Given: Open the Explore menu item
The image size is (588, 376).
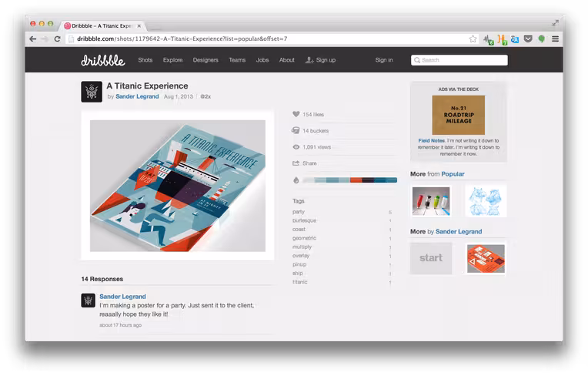Looking at the screenshot, I should point(173,60).
